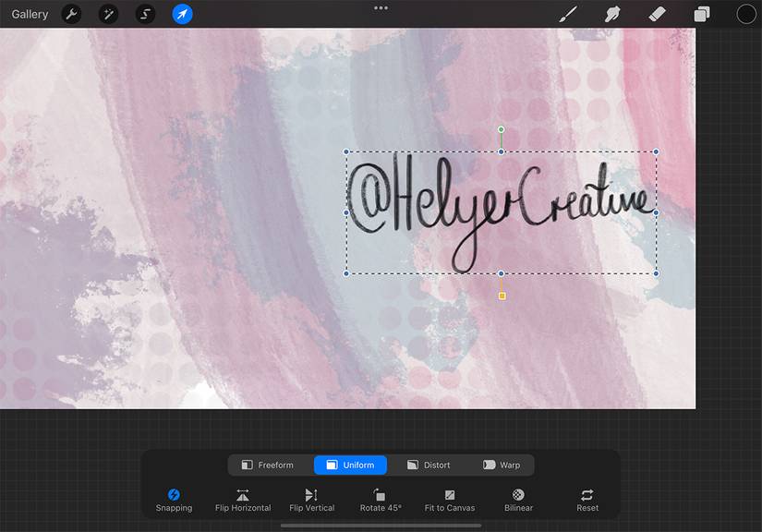This screenshot has height=532, width=762.
Task: Select the Paint brush tool
Action: click(x=567, y=14)
